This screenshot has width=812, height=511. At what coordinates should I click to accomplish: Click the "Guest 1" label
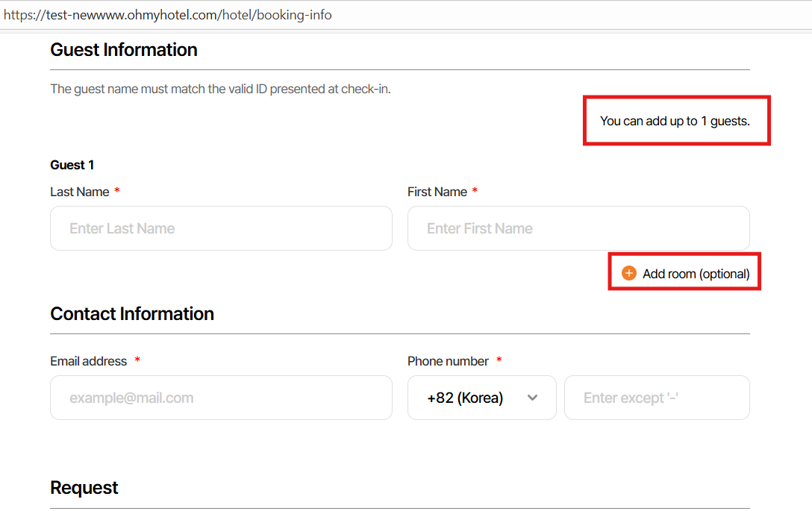pos(72,165)
